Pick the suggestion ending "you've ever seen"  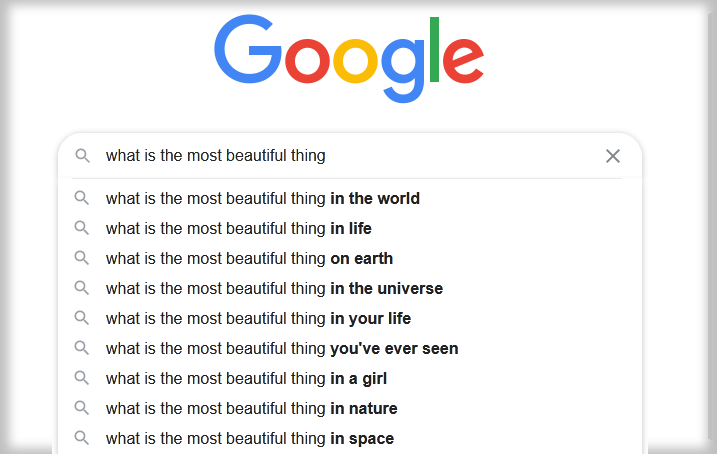350,348
